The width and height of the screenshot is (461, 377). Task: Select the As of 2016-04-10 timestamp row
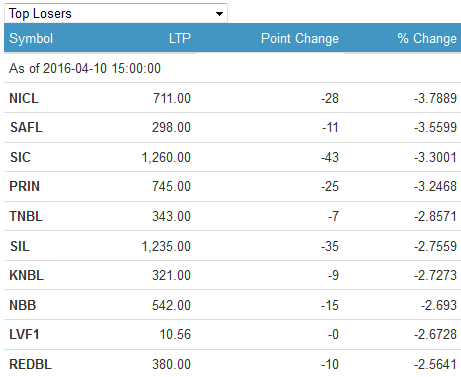232,68
